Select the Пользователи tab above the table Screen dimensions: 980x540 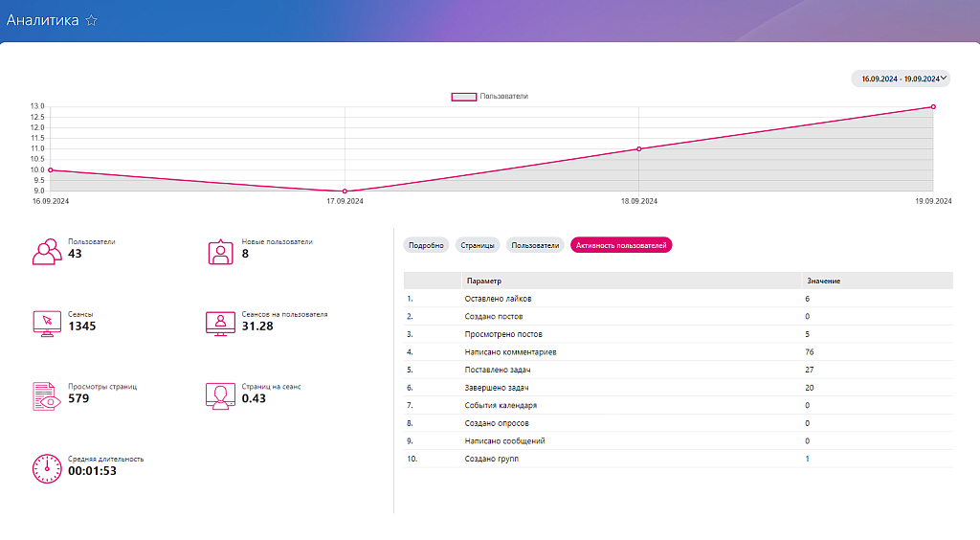click(535, 245)
